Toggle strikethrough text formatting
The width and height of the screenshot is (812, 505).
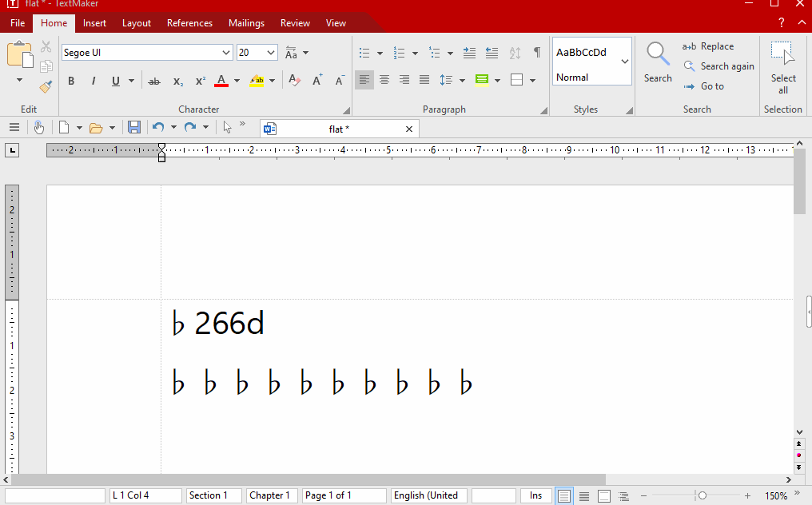click(x=154, y=81)
